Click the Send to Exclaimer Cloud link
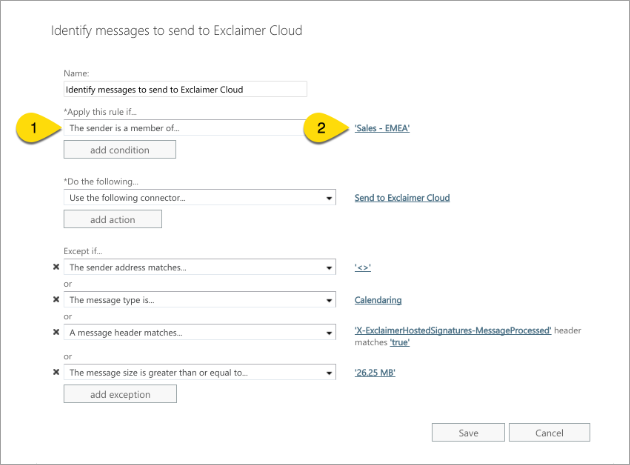The height and width of the screenshot is (465, 630). coord(402,198)
